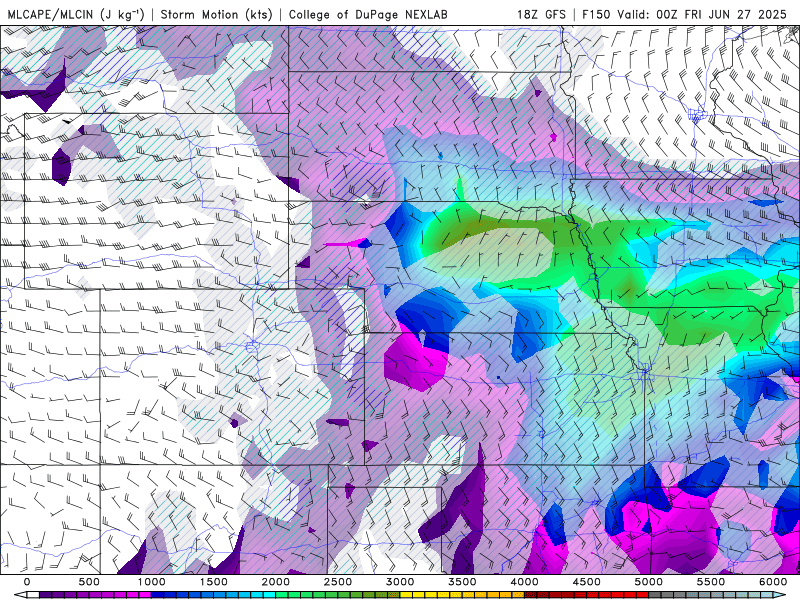
Task: Click the 5000 label on the color scale
Action: pyautogui.click(x=649, y=582)
